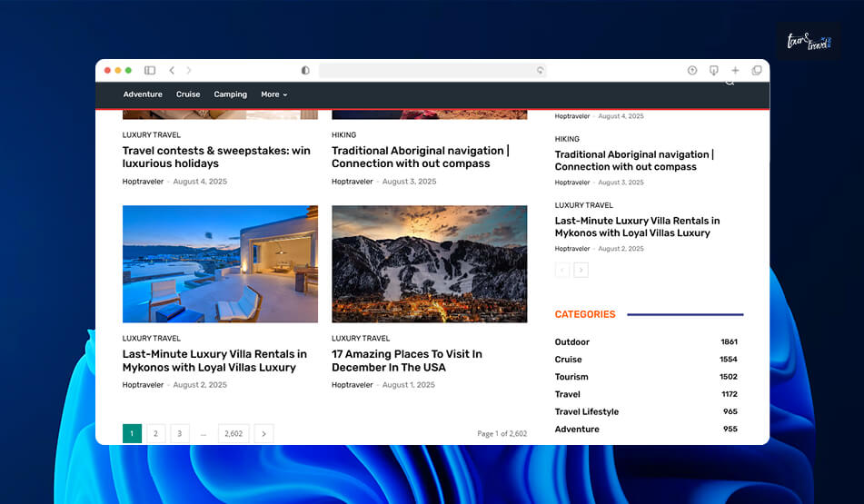Go to pagination page 2
Viewport: 864px width, 504px height.
coord(156,433)
